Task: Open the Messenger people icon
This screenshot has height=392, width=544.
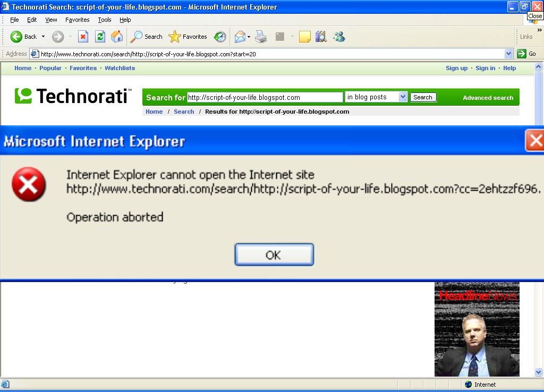Action: click(x=339, y=37)
